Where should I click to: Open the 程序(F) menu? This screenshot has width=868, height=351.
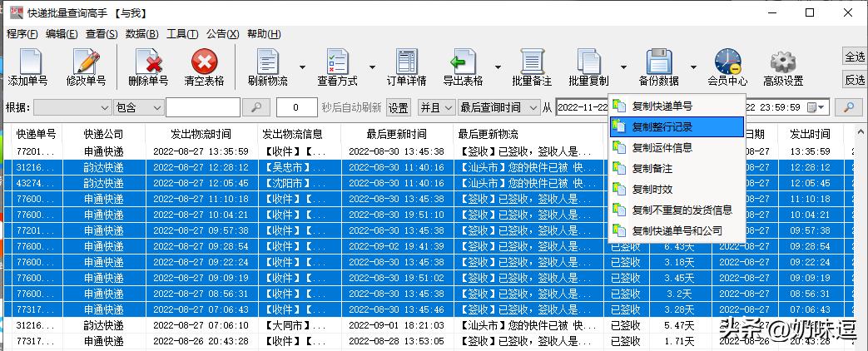22,34
